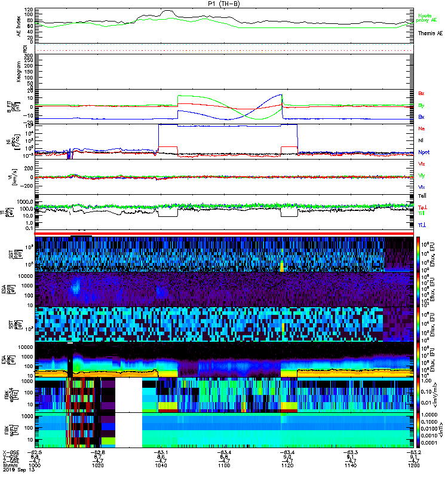Select the red 'Te⊥' temperature legend entry

point(422,207)
